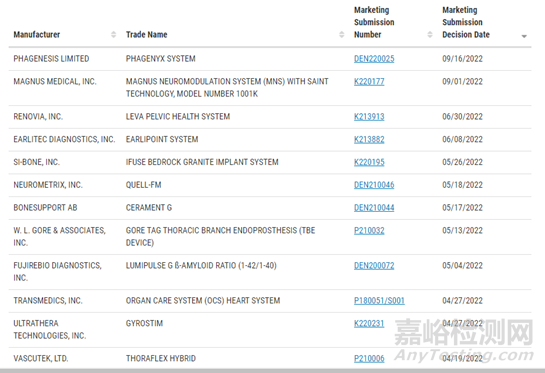
Task: Open submission K220231 link
Action: pyautogui.click(x=369, y=324)
